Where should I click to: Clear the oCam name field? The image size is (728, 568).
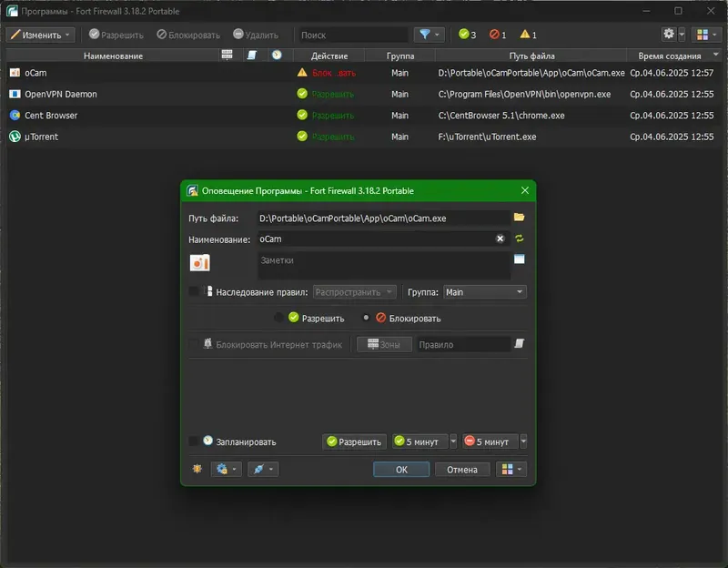[x=500, y=238]
